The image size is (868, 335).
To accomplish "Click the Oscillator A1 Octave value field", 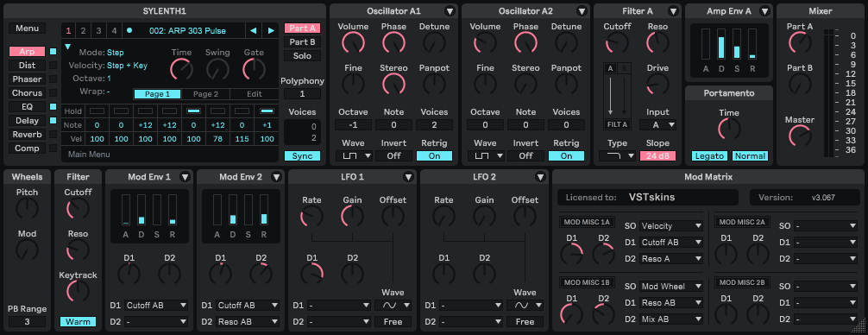I will pos(353,125).
